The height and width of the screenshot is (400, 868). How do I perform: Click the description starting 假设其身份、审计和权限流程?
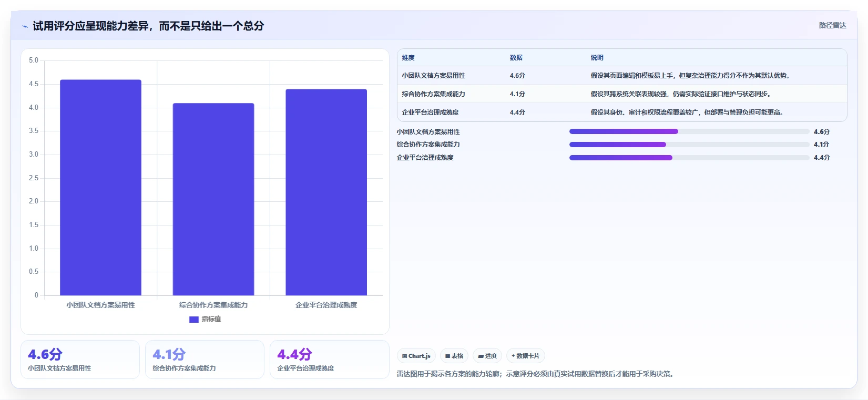point(688,112)
